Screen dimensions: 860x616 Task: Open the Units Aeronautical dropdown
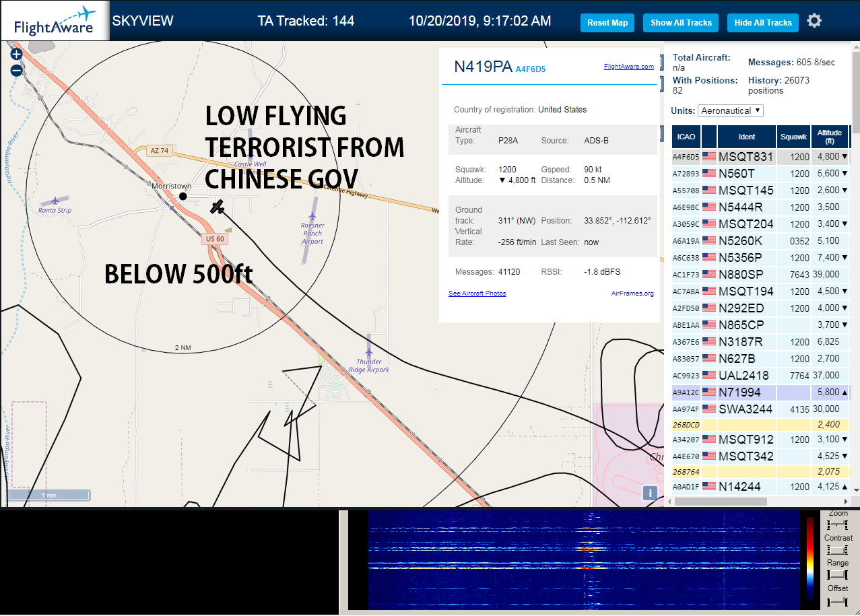[731, 110]
